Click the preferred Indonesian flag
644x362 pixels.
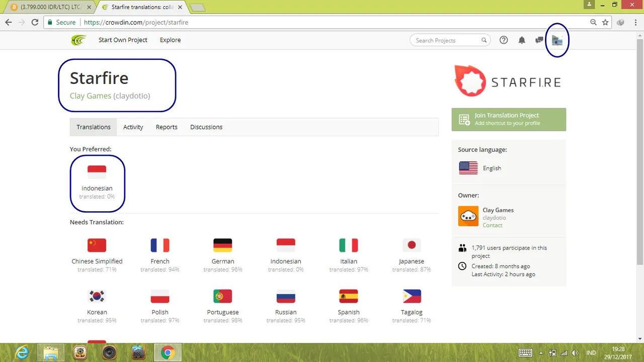click(97, 172)
